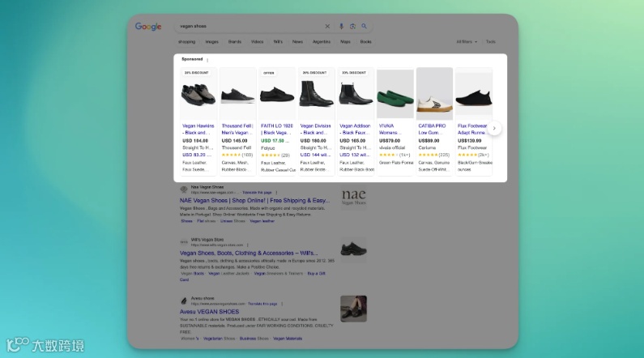
Task: Open the Tools options
Action: tap(490, 42)
